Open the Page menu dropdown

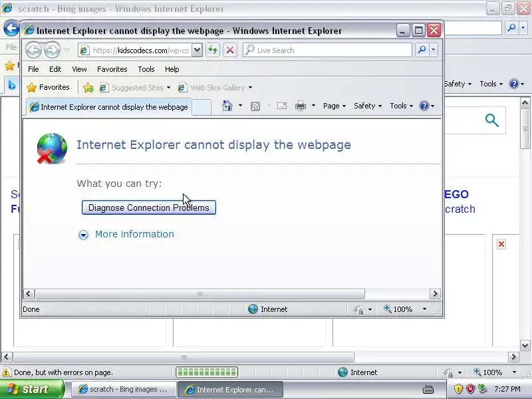334,106
